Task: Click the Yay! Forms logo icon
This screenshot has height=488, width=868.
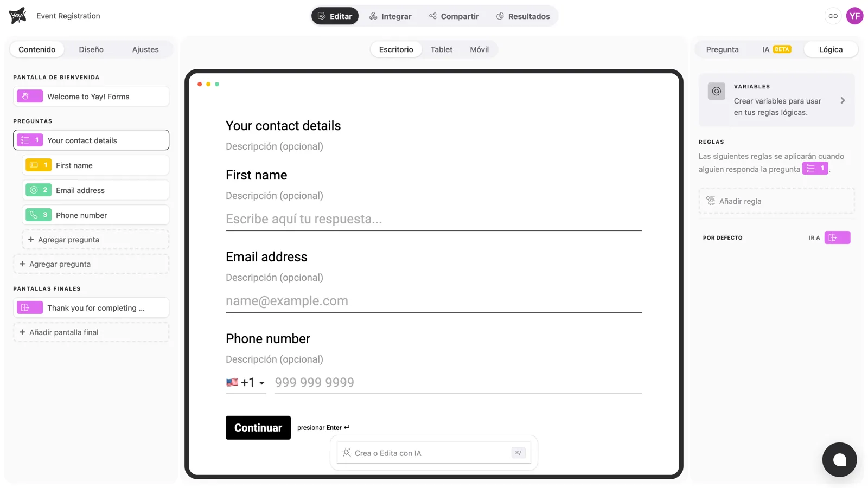Action: 17,16
